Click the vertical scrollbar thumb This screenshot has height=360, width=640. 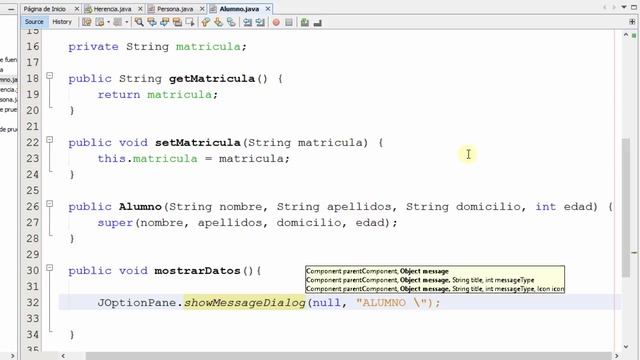click(x=626, y=207)
